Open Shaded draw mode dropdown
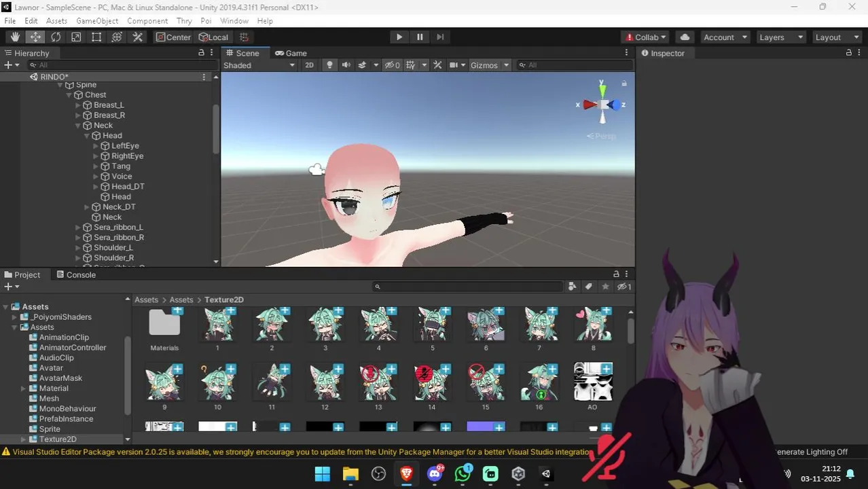Screen dimensions: 868x489 point(259,65)
